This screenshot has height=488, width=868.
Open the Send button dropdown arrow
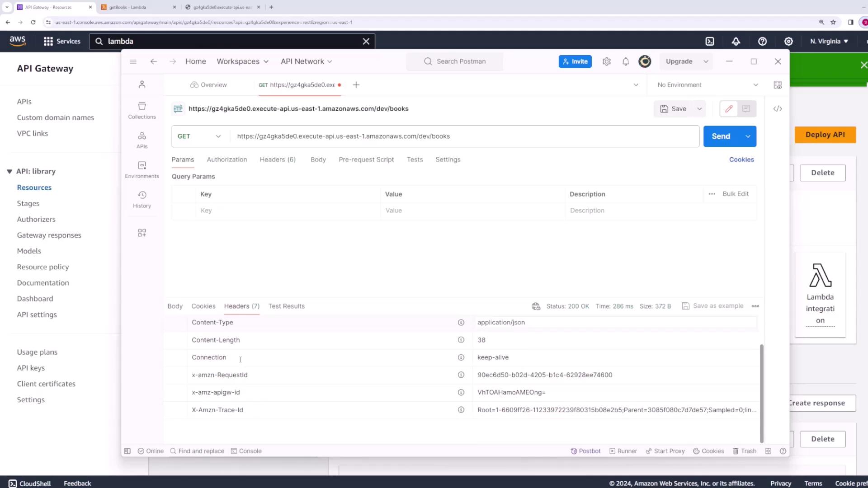(748, 136)
